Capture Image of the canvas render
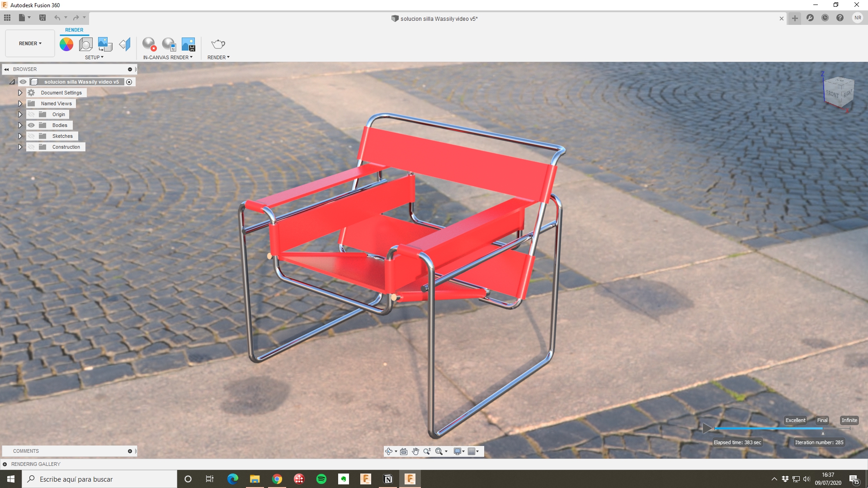The height and width of the screenshot is (488, 868). (x=188, y=44)
